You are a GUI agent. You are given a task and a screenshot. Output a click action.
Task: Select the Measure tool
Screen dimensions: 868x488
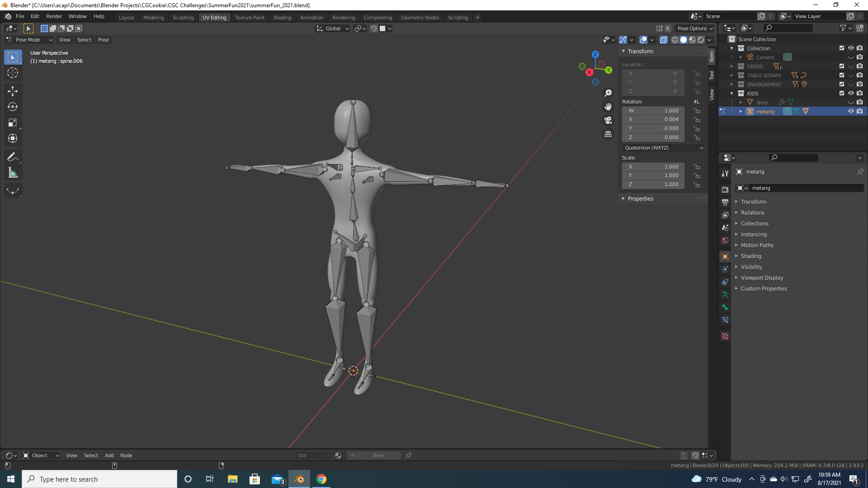click(x=13, y=173)
